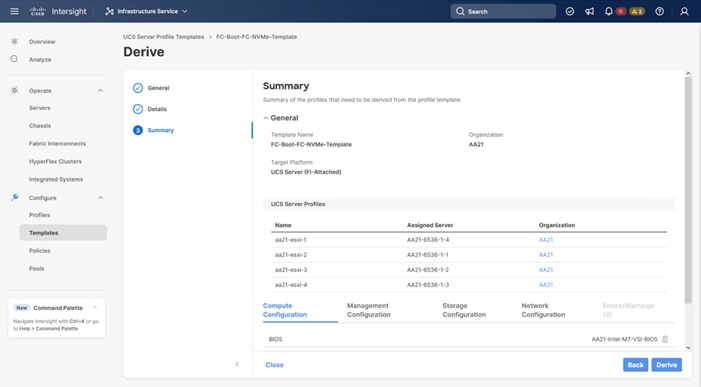Open Pools under Configure
Viewport: 701px width, 387px height.
tap(36, 269)
